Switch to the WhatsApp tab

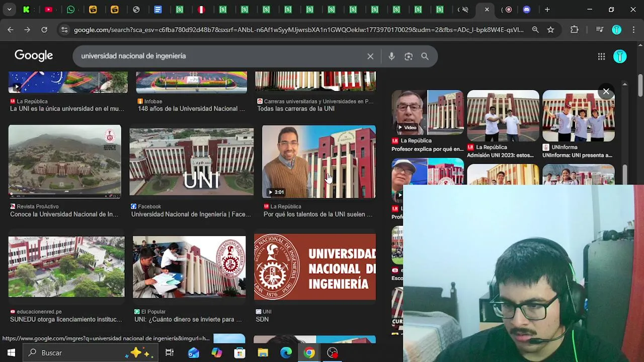tap(70, 10)
